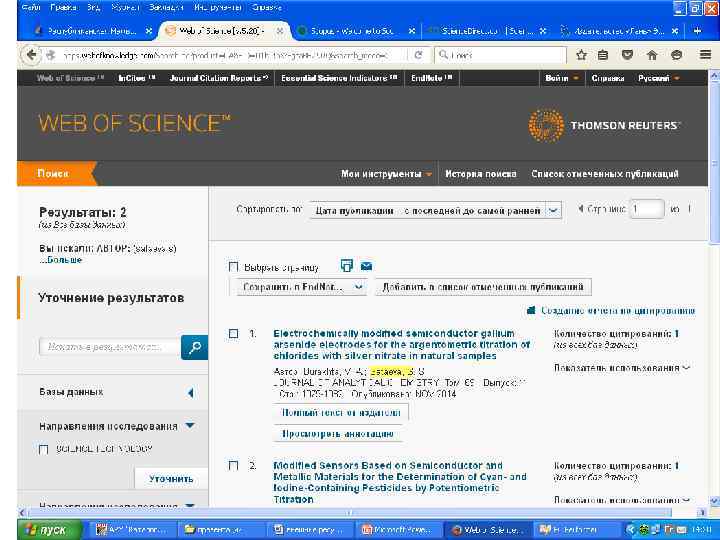Select the checkbox for result 2

[233, 466]
